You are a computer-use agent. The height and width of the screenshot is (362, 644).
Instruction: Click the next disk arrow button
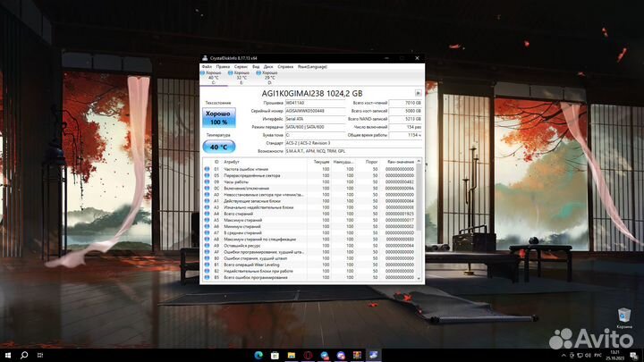[418, 93]
